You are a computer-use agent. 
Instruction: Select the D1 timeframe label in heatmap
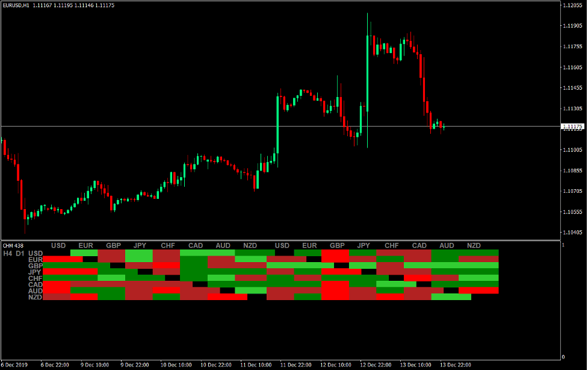(21, 252)
